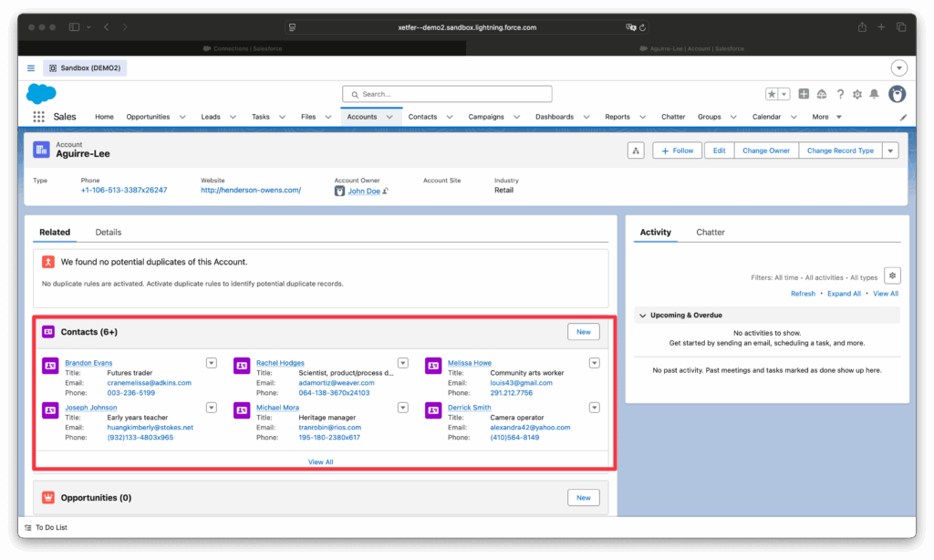Open the Contacts nav item

[x=422, y=118]
